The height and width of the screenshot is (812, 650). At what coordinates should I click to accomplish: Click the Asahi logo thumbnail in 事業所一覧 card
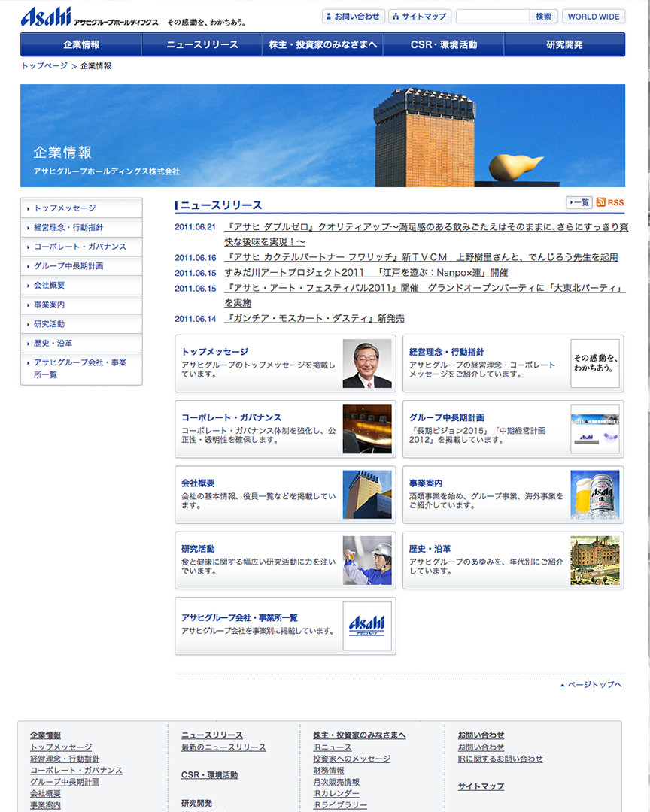(367, 626)
